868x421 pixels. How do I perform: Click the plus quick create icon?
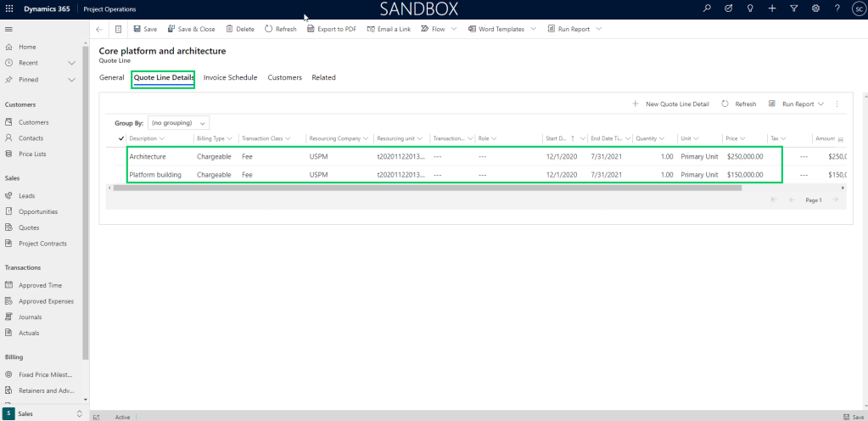pyautogui.click(x=771, y=8)
